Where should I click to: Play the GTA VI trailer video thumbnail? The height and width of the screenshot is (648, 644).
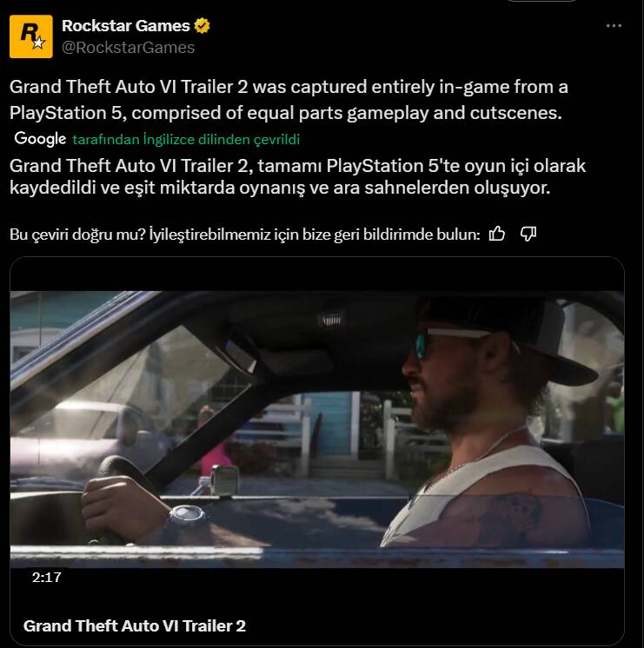click(317, 429)
